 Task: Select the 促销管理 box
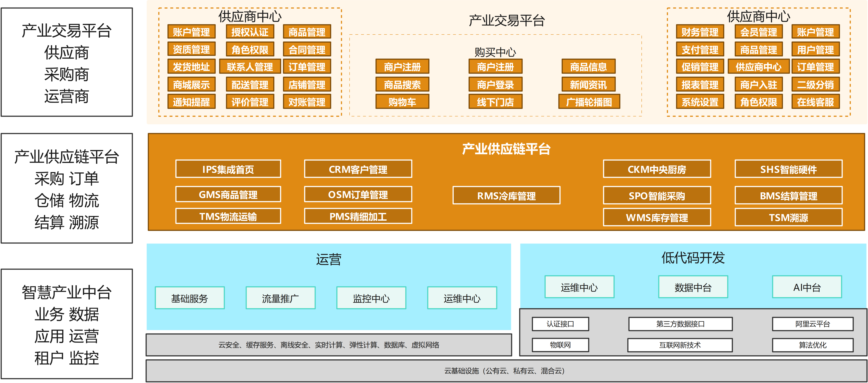(700, 67)
